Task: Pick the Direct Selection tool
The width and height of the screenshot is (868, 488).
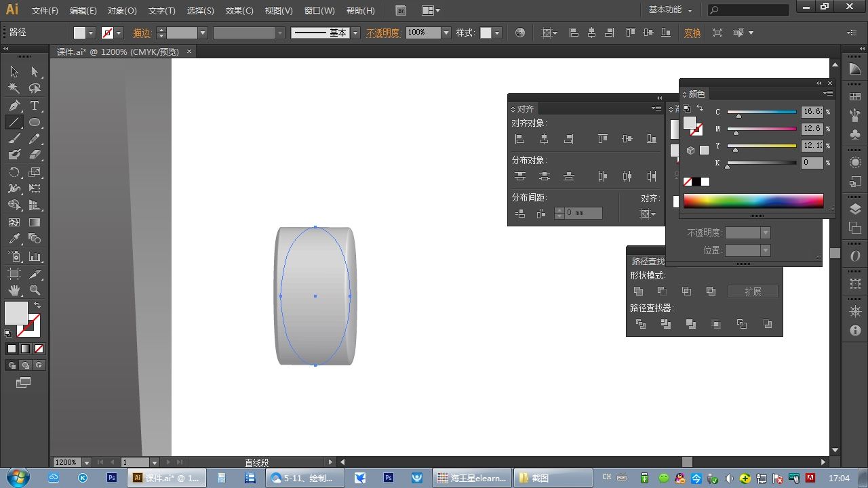Action: (35, 72)
